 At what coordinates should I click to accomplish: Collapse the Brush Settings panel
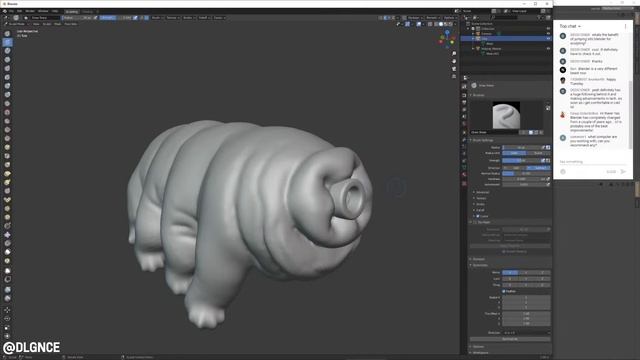click(482, 140)
